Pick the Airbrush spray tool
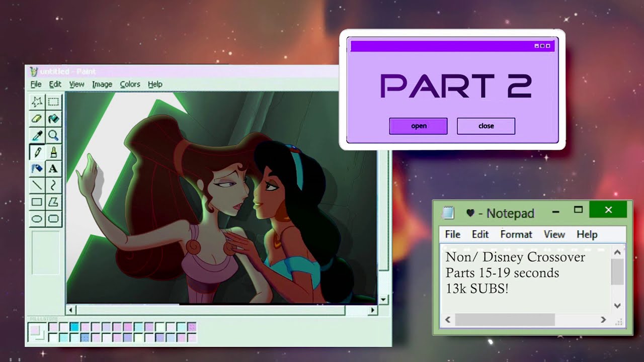Image resolution: width=644 pixels, height=362 pixels. (x=37, y=168)
